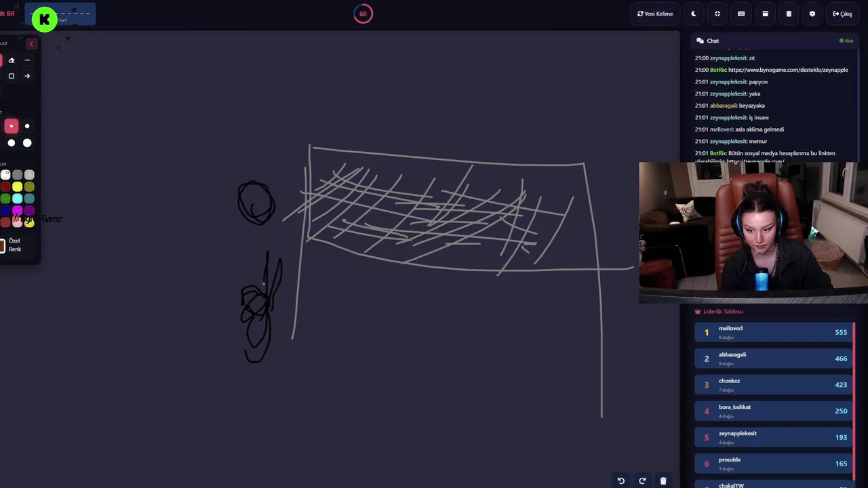This screenshot has height=488, width=868.
Task: Click the Yeni Kelime button
Action: (x=655, y=14)
